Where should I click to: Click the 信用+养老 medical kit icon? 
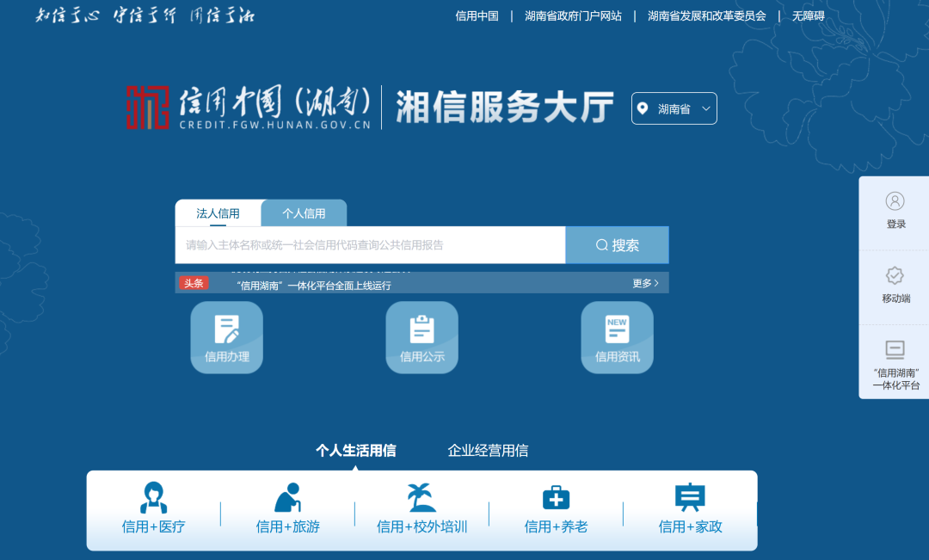point(556,498)
